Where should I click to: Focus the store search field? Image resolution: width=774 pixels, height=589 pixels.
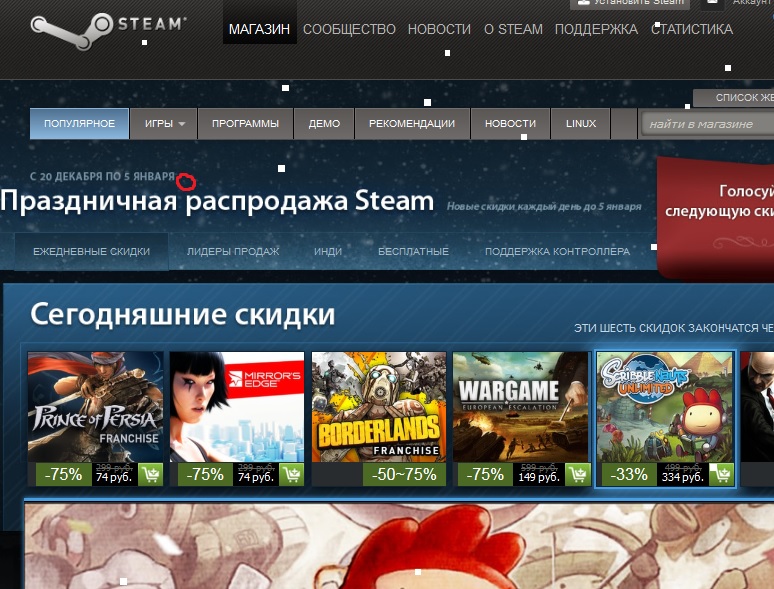707,124
